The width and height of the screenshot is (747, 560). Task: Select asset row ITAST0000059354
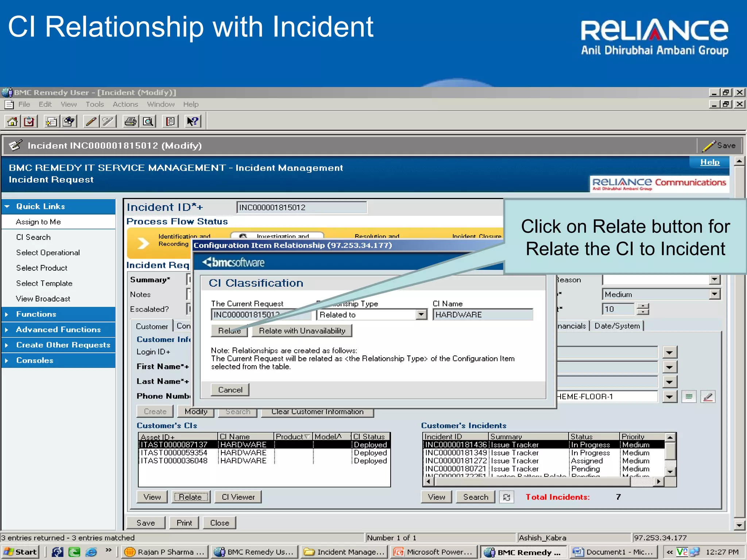(x=264, y=452)
